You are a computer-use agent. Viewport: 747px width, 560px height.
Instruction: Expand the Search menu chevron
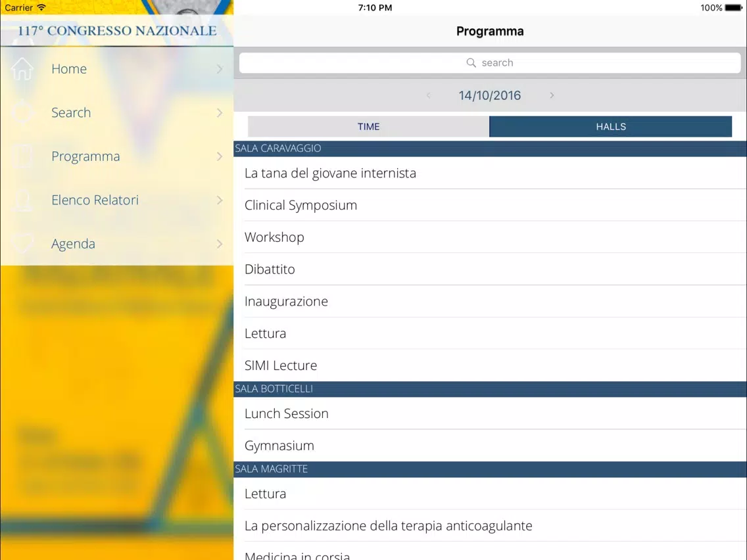[x=220, y=113]
